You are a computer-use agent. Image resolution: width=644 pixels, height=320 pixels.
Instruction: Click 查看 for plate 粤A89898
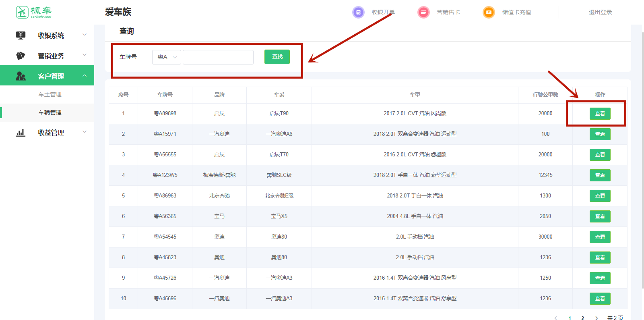600,114
